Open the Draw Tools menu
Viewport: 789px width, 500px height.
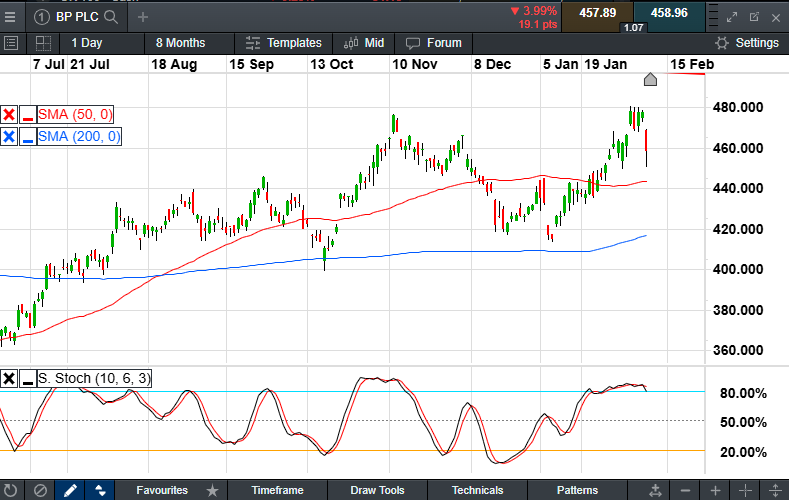pos(377,490)
